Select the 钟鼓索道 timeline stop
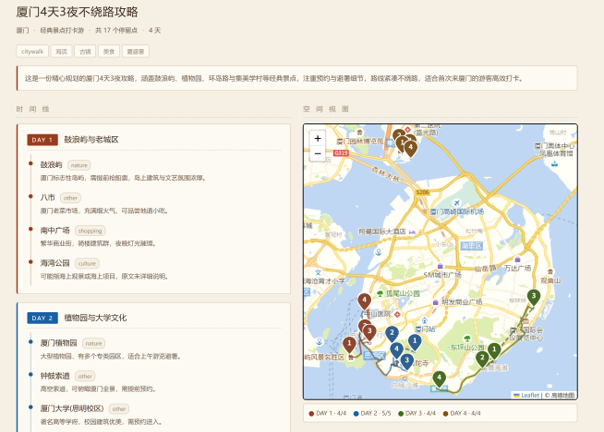Viewport: 604px width, 432px height. pos(55,376)
